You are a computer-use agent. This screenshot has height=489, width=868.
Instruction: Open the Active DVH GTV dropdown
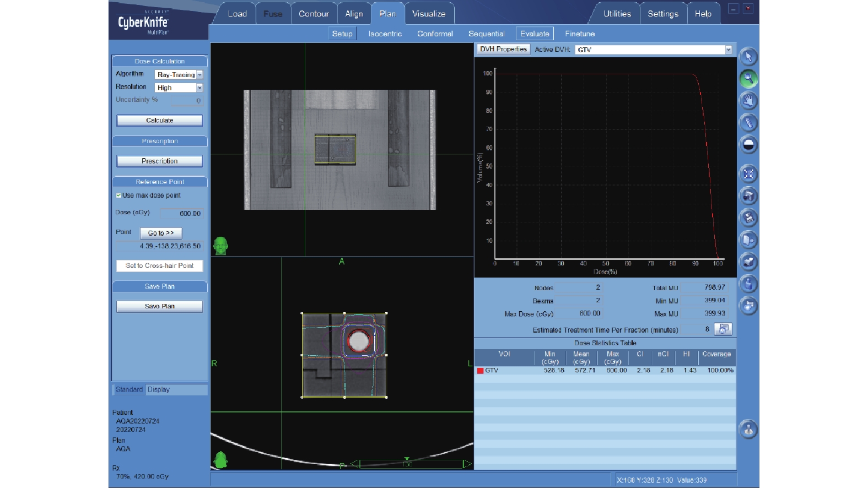728,50
